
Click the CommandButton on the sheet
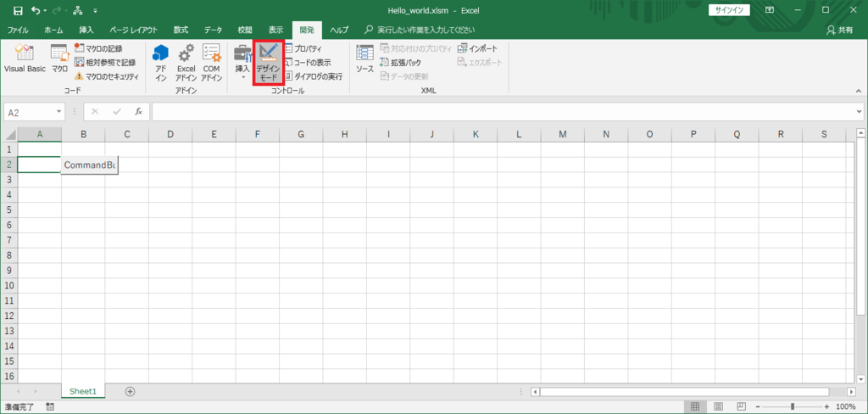pyautogui.click(x=90, y=165)
